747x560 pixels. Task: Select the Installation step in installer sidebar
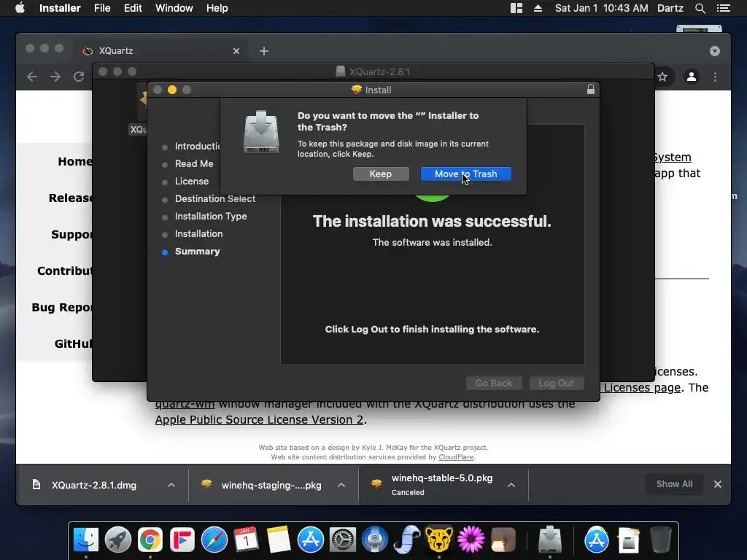click(198, 234)
